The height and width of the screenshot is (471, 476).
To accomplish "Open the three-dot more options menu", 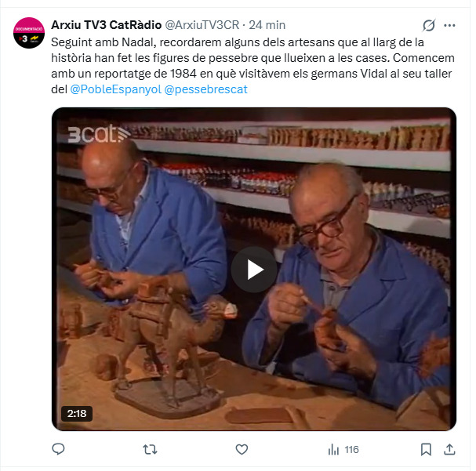I will click(449, 25).
